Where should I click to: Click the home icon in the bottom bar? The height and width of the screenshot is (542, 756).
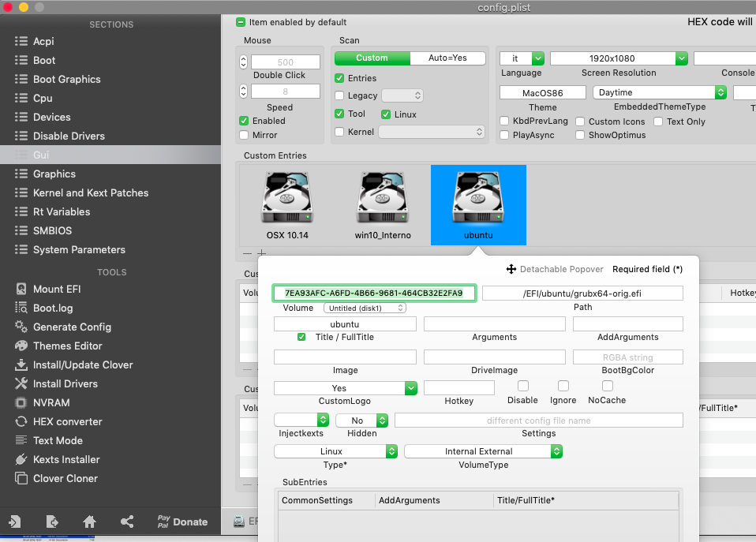pyautogui.click(x=89, y=521)
